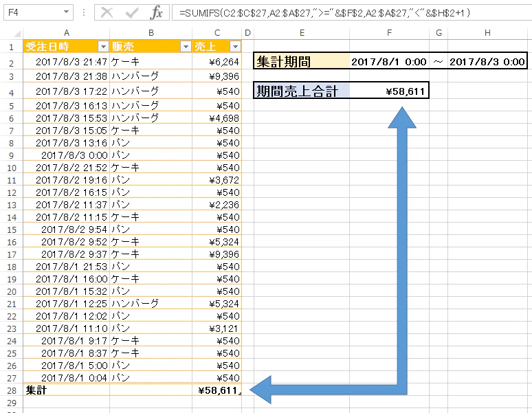Click the 集計 total row label cell
Viewport: 532px width, 413px height.
(x=67, y=390)
